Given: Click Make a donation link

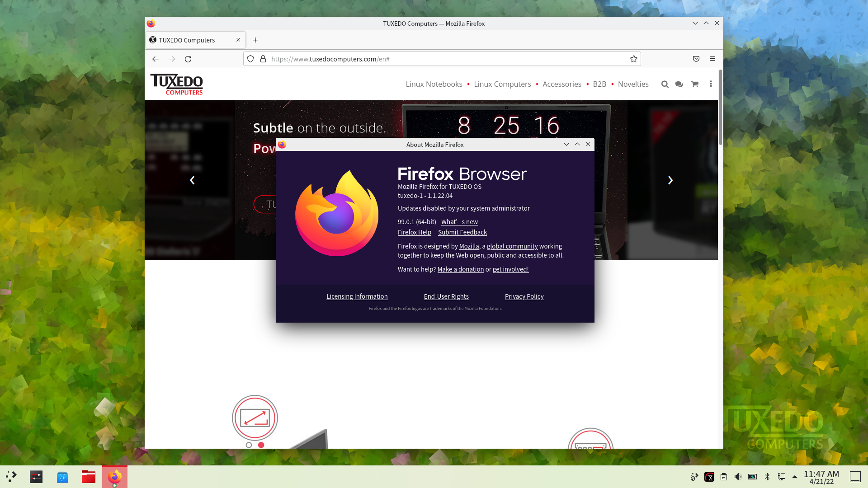Looking at the screenshot, I should (461, 269).
